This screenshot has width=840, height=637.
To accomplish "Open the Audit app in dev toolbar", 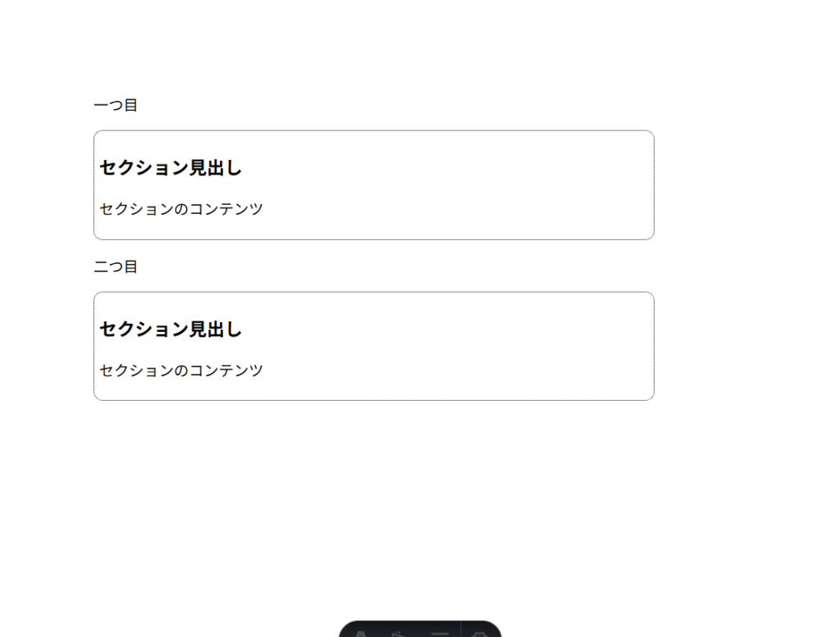I will [x=440, y=633].
